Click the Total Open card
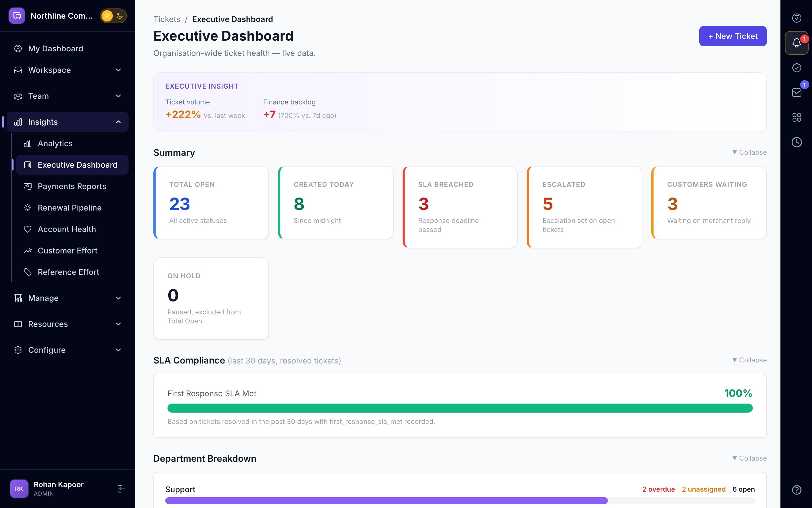Viewport: 812px width, 508px height. coord(211,203)
